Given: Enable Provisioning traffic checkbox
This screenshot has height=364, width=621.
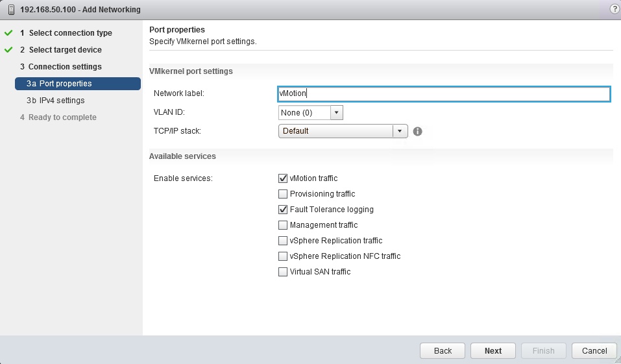Looking at the screenshot, I should pos(283,194).
